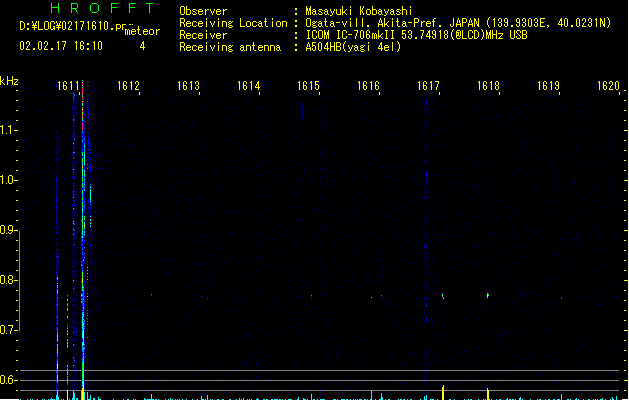Click the 1614 time axis label
Screen dimensions: 629x400
pos(248,86)
